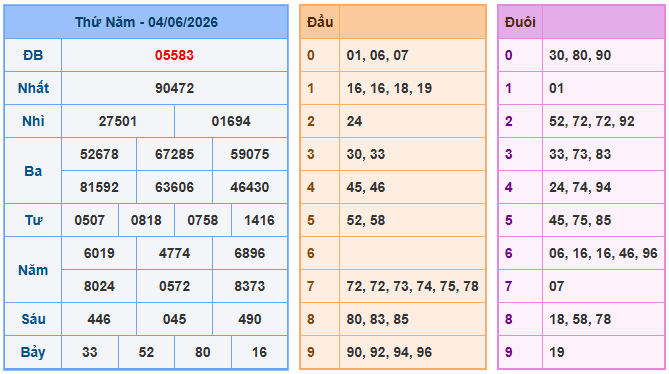Select Đầu values 45, 46

pos(366,187)
